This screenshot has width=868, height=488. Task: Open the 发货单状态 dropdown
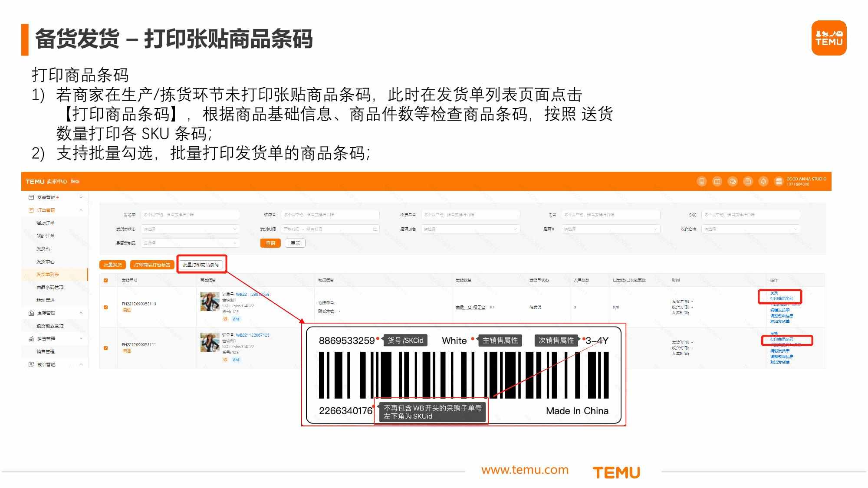(x=190, y=229)
